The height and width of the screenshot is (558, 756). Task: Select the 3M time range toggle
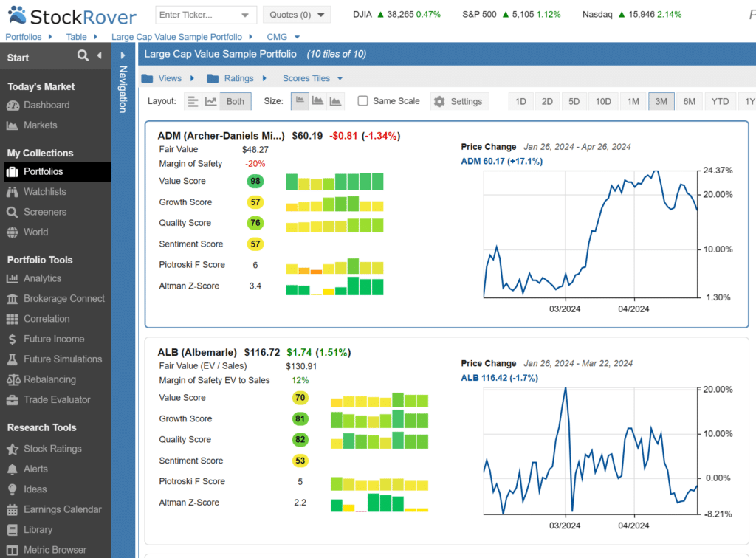click(x=661, y=101)
